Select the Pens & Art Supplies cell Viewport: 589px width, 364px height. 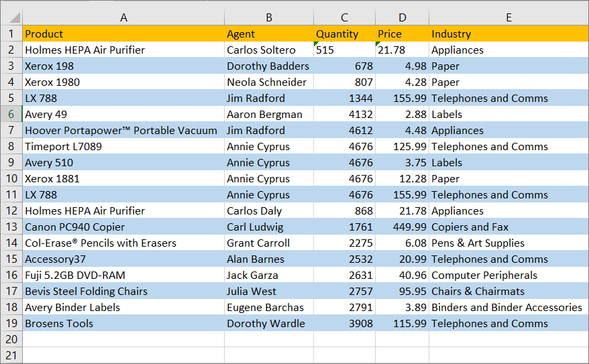coord(508,243)
